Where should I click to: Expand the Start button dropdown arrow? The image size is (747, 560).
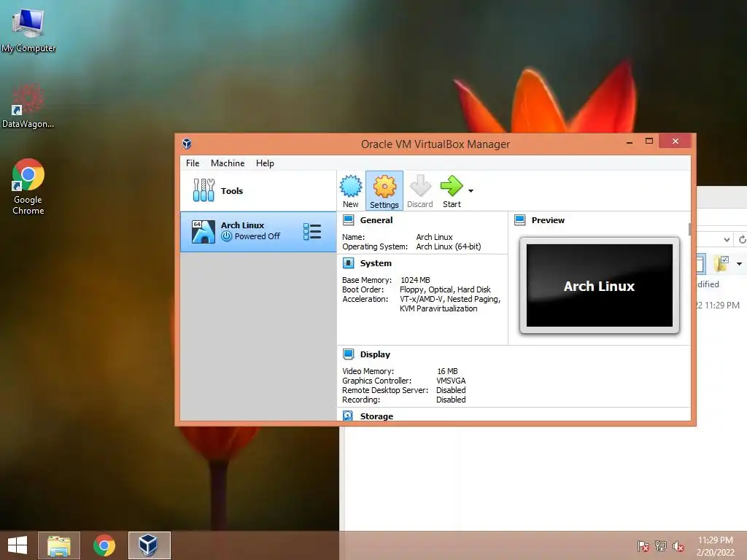(x=471, y=191)
